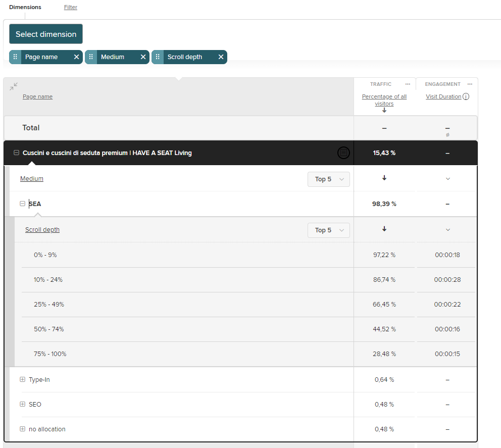Click the descending sort arrow under visitors header
The height and width of the screenshot is (448, 501).
tap(384, 110)
